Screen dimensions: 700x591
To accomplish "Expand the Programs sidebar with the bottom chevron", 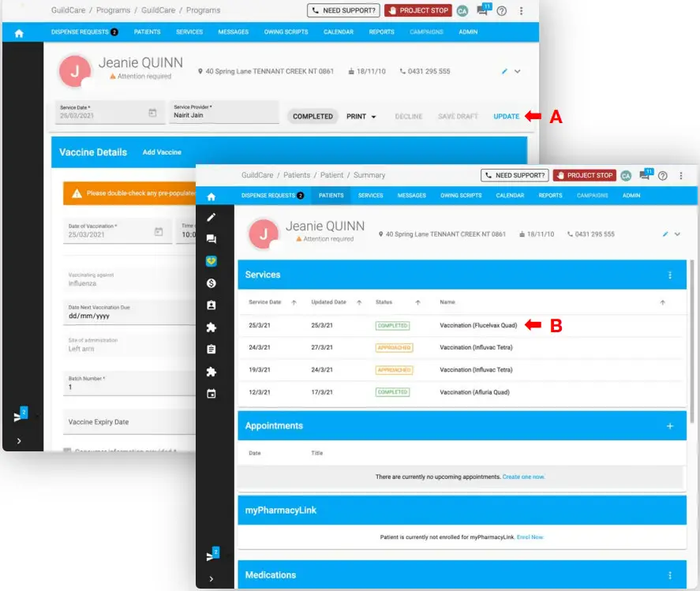I will coord(19,441).
